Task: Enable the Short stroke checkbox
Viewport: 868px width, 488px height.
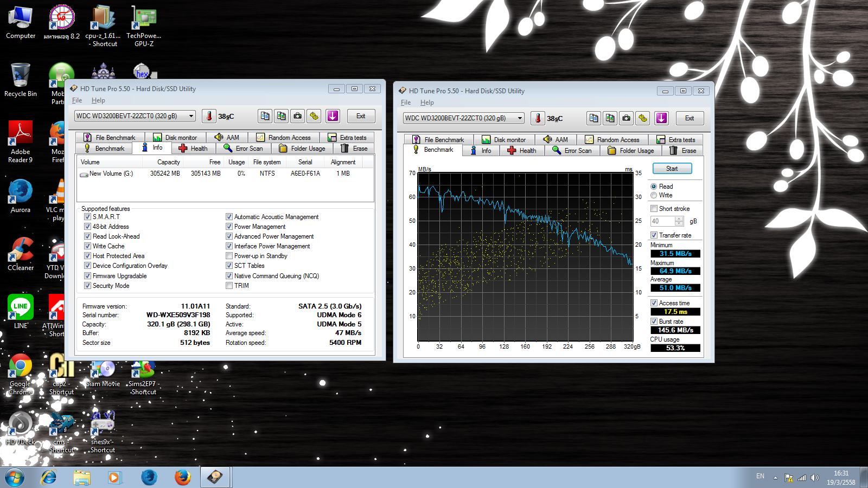Action: click(x=654, y=209)
